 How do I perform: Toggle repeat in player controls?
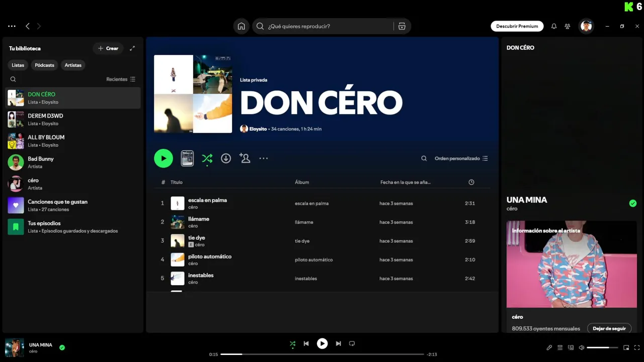click(x=352, y=344)
